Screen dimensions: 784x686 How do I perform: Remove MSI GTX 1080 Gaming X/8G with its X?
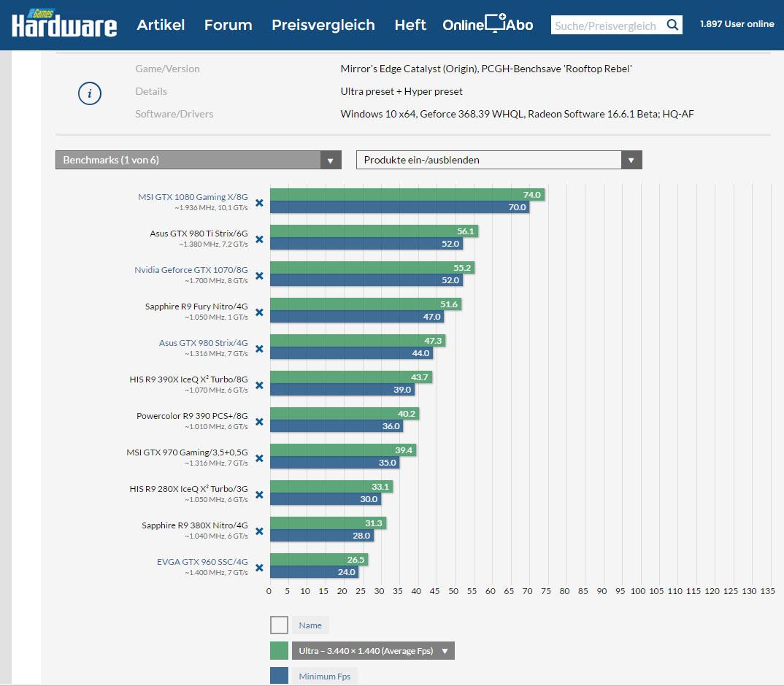click(259, 202)
